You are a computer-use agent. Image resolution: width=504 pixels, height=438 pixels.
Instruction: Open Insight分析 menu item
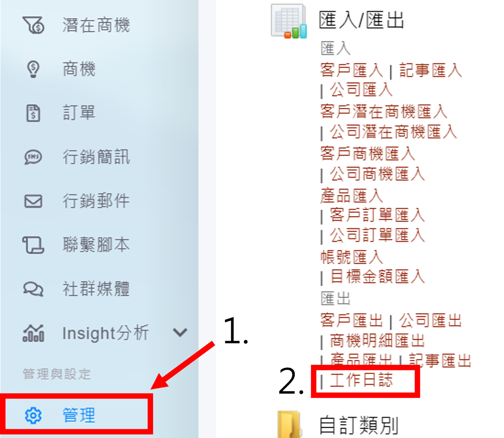pos(105,333)
